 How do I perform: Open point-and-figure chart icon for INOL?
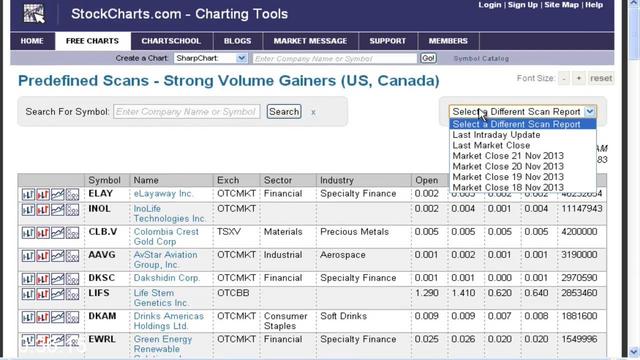click(x=72, y=210)
